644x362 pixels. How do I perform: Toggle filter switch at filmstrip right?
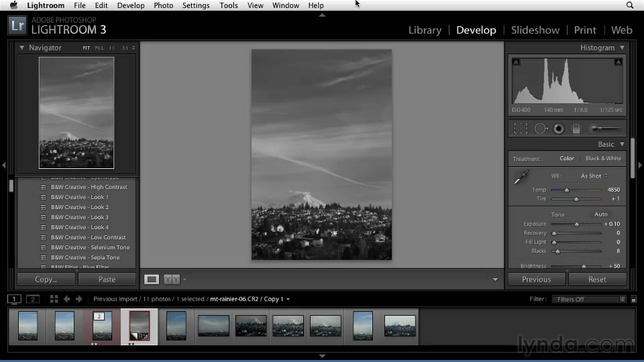pyautogui.click(x=633, y=299)
